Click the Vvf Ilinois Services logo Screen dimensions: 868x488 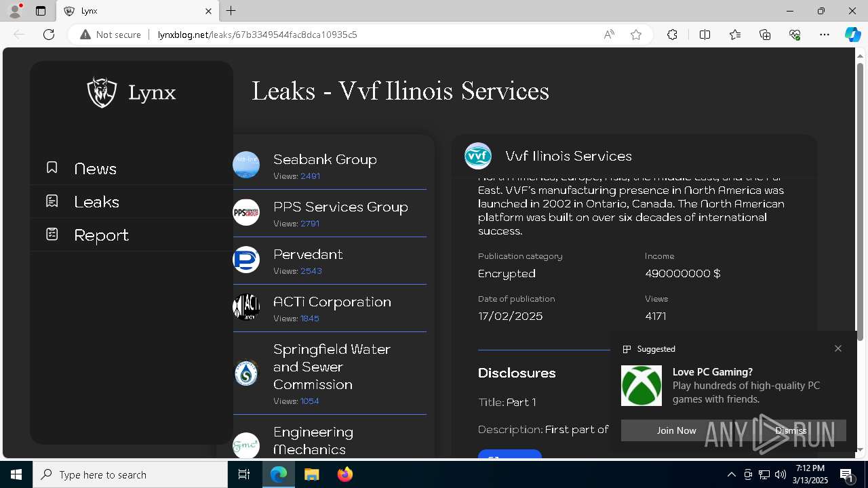click(478, 156)
